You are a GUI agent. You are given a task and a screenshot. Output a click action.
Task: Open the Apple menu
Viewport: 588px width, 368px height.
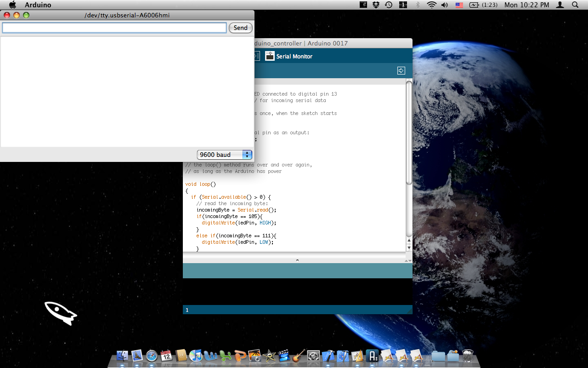[12, 5]
